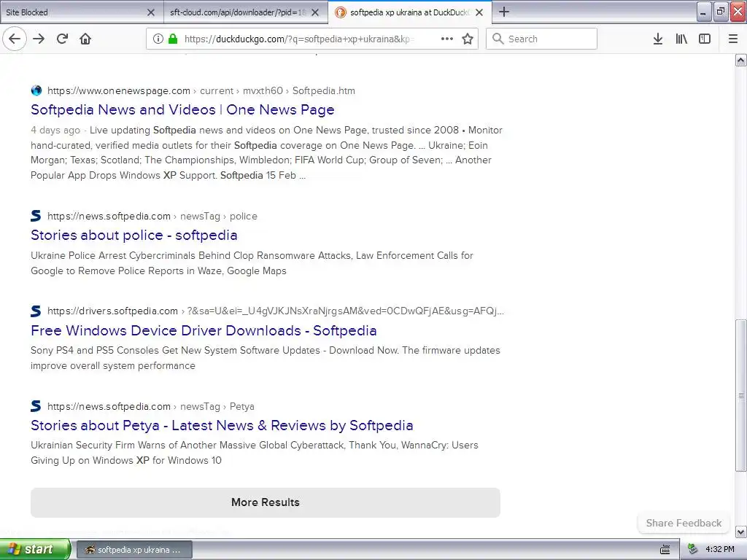Open Stories about police - softpedia result
Image resolution: width=747 pixels, height=560 pixels.
tap(134, 236)
